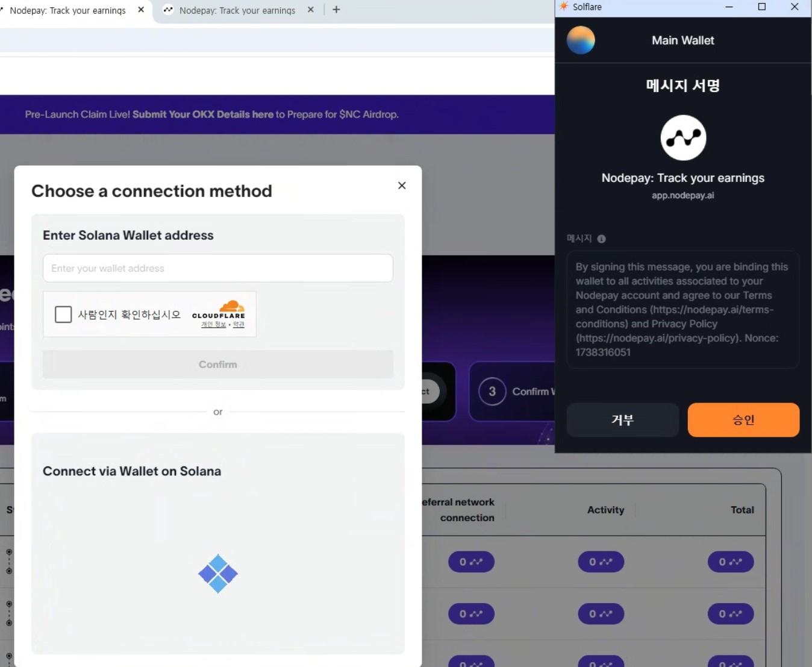This screenshot has width=812, height=667.
Task: Click the app.nodepay.ai domain text
Action: click(682, 195)
